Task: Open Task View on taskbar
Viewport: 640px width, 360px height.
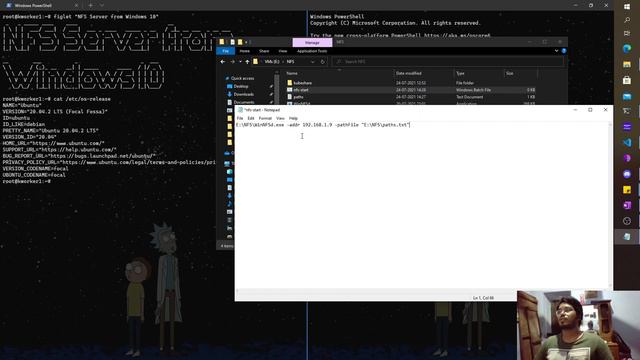Action: [x=627, y=33]
